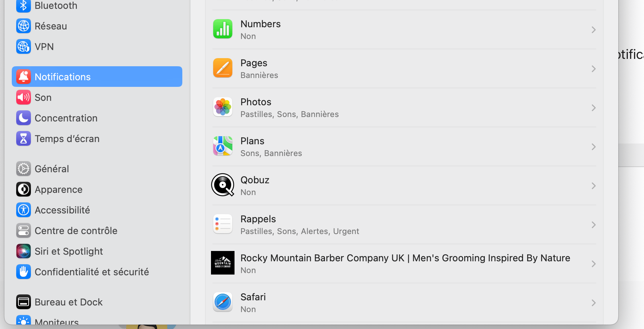Viewport: 644px width, 329px height.
Task: Select Temps d'écran in the sidebar
Action: (x=97, y=139)
